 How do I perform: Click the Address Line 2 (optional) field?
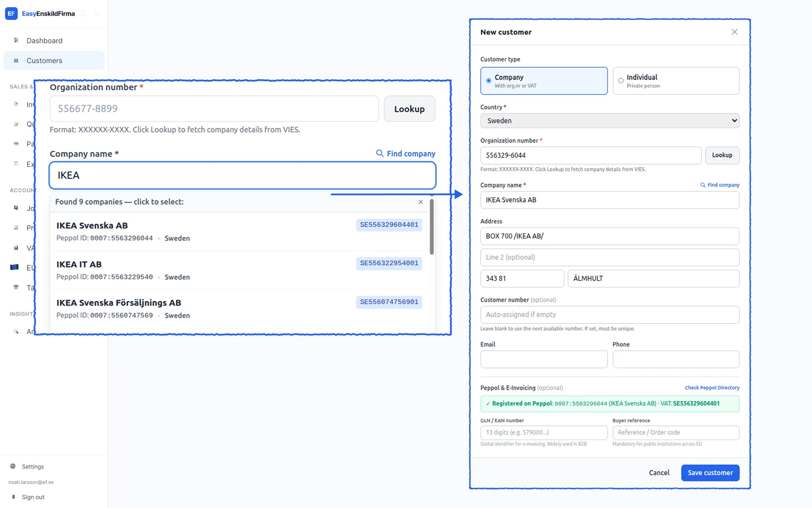click(x=610, y=257)
